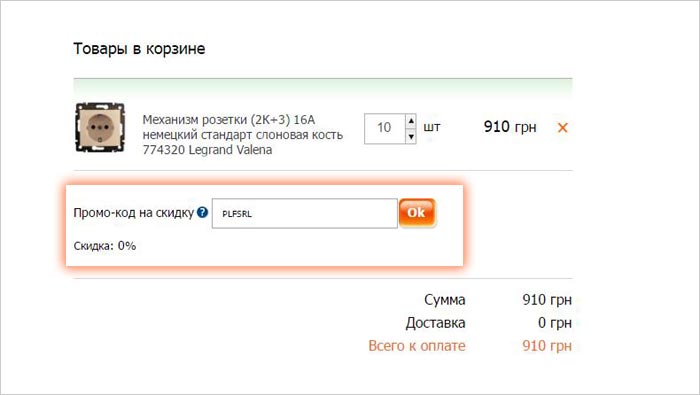Click the Сумма label
The height and width of the screenshot is (395, 700).
coord(445,300)
